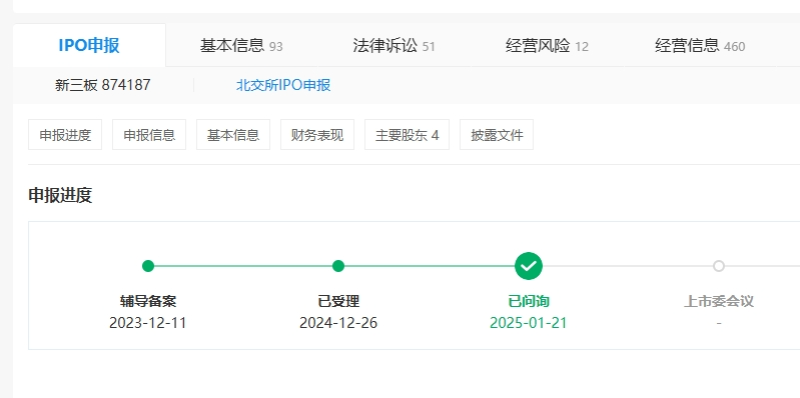Click the 已问询 green checkmark icon
This screenshot has width=800, height=398.
(529, 266)
